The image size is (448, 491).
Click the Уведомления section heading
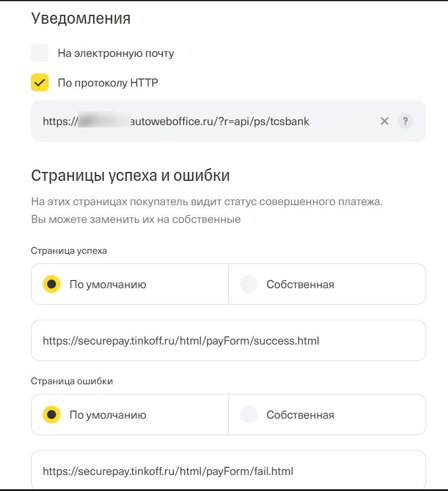pyautogui.click(x=82, y=18)
